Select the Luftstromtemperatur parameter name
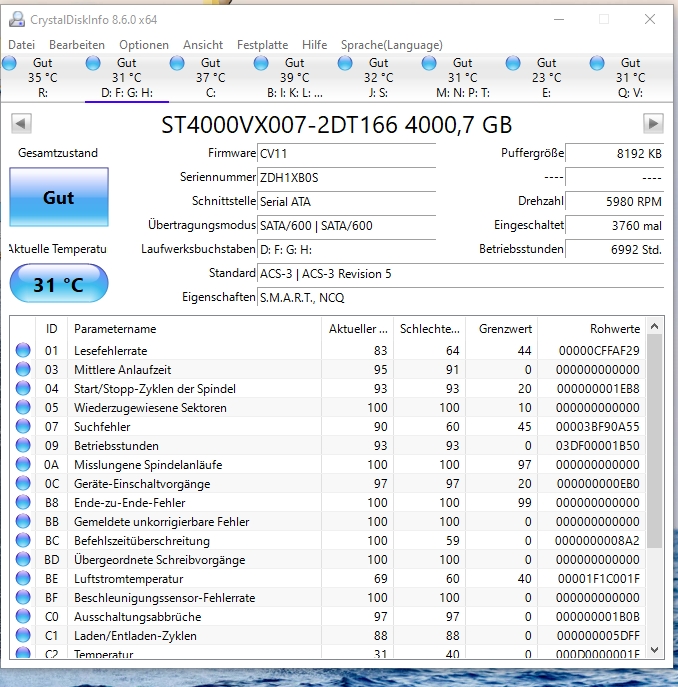678x687 pixels. pos(128,578)
